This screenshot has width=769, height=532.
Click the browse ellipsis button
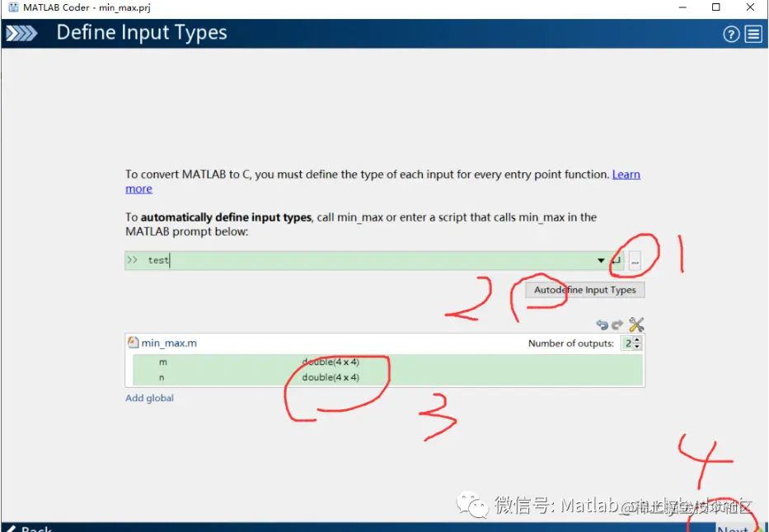(x=635, y=260)
